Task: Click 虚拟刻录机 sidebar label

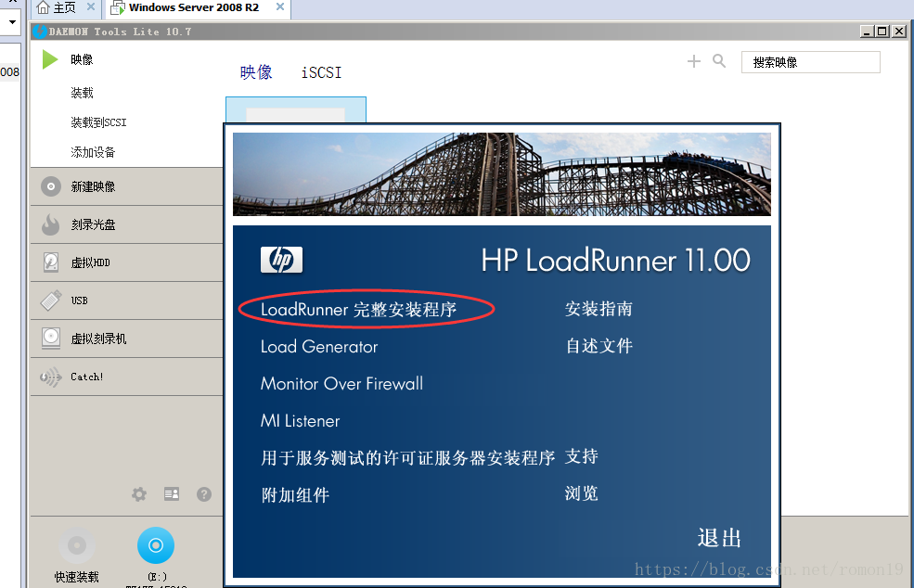Action: pyautogui.click(x=98, y=339)
